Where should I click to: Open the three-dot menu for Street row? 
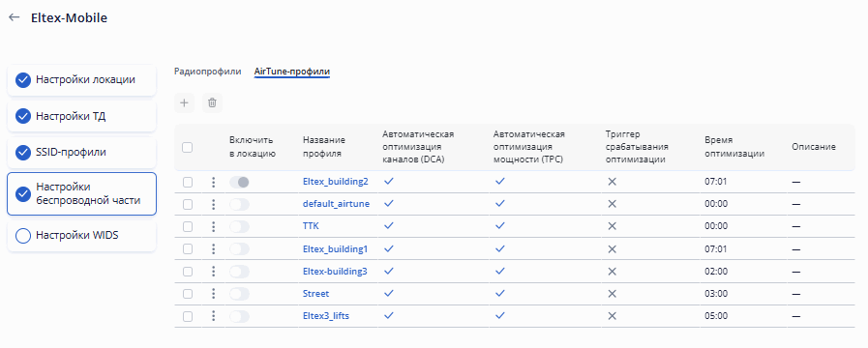point(213,294)
